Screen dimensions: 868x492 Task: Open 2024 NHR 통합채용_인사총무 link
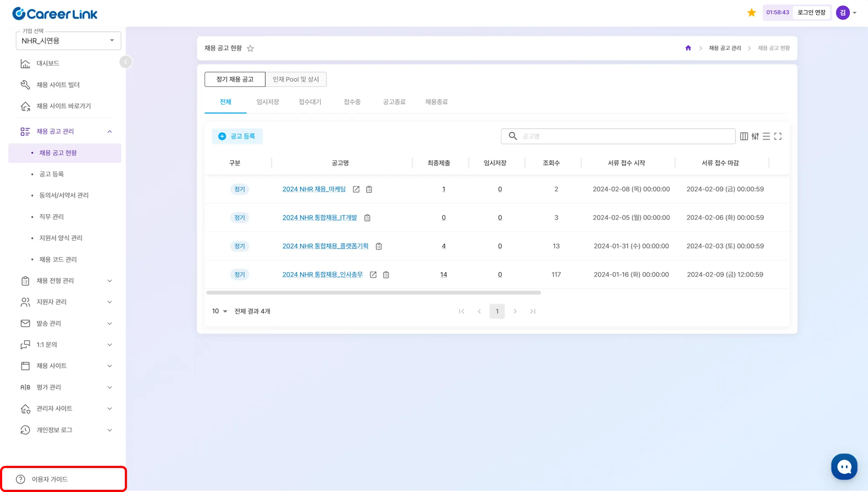(x=322, y=274)
